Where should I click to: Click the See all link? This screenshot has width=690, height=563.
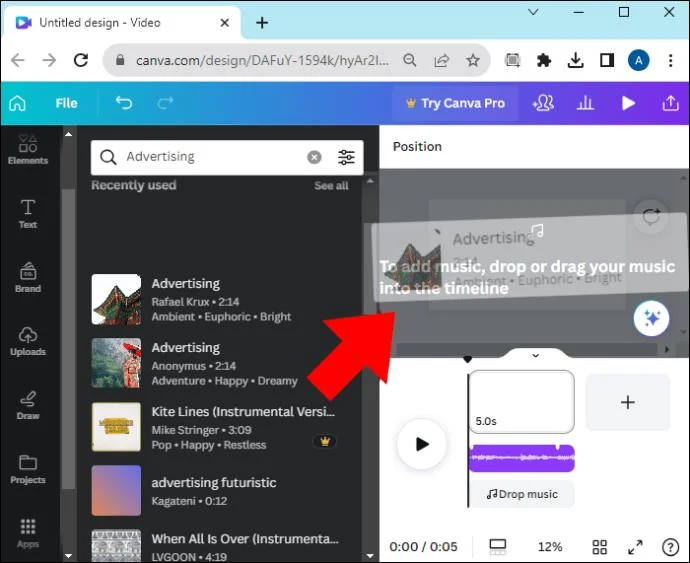click(331, 186)
